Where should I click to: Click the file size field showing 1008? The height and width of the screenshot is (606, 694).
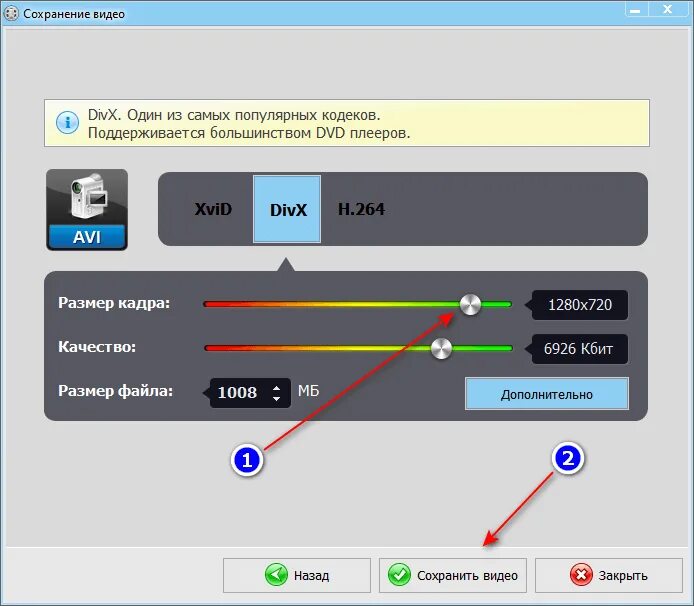point(250,392)
